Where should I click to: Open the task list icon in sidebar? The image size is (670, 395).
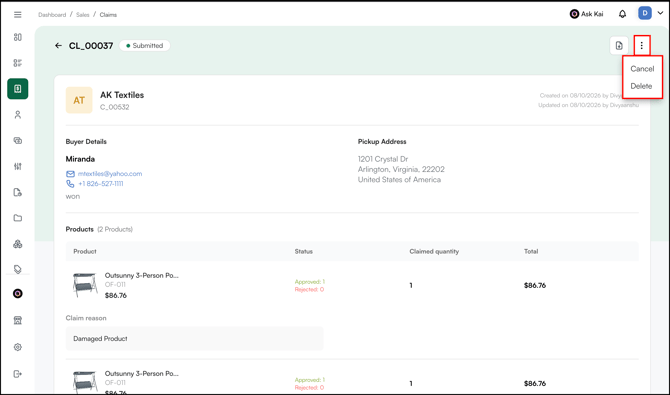18,63
